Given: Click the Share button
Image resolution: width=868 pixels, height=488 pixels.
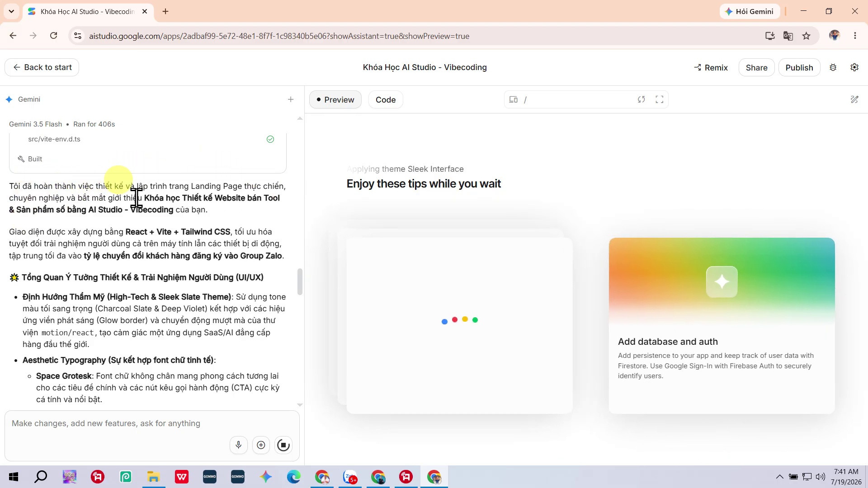Looking at the screenshot, I should click(x=756, y=67).
